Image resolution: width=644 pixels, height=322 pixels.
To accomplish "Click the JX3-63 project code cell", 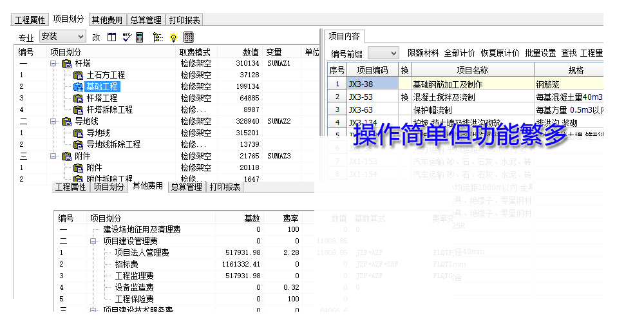I will coord(372,109).
